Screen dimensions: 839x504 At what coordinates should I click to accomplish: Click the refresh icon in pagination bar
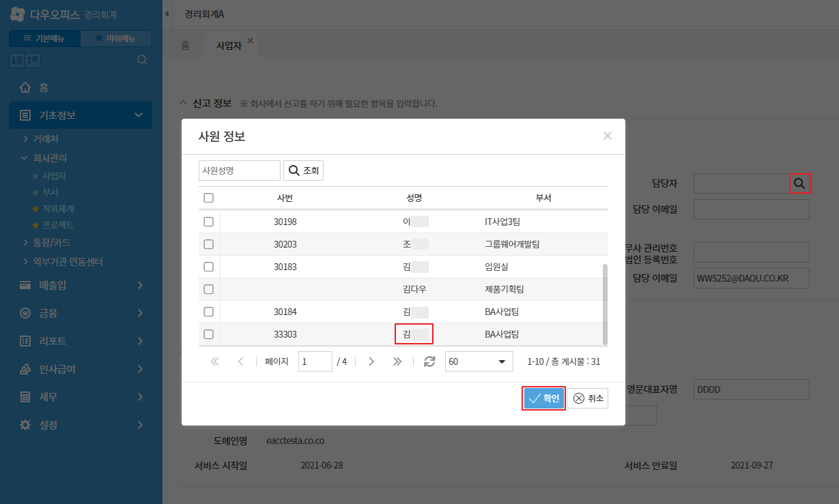tap(429, 361)
